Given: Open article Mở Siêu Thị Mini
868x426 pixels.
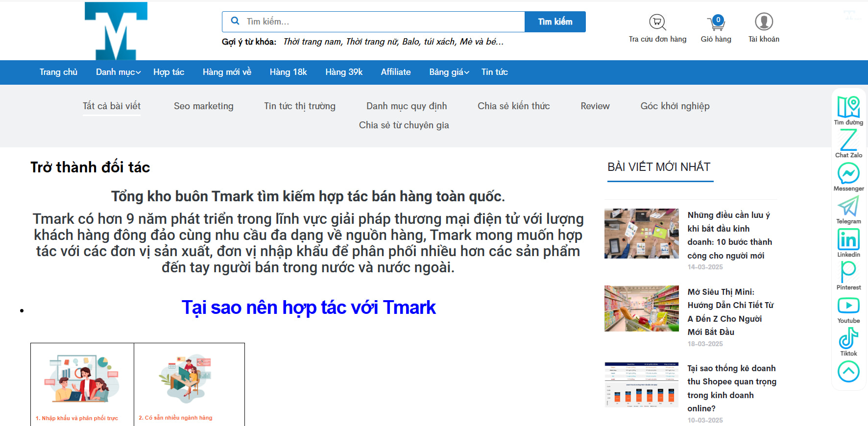Looking at the screenshot, I should (x=730, y=312).
